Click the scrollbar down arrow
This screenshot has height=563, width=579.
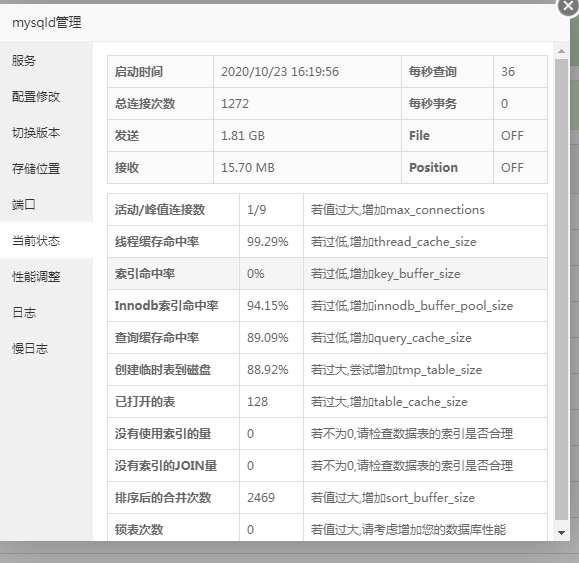(x=561, y=533)
